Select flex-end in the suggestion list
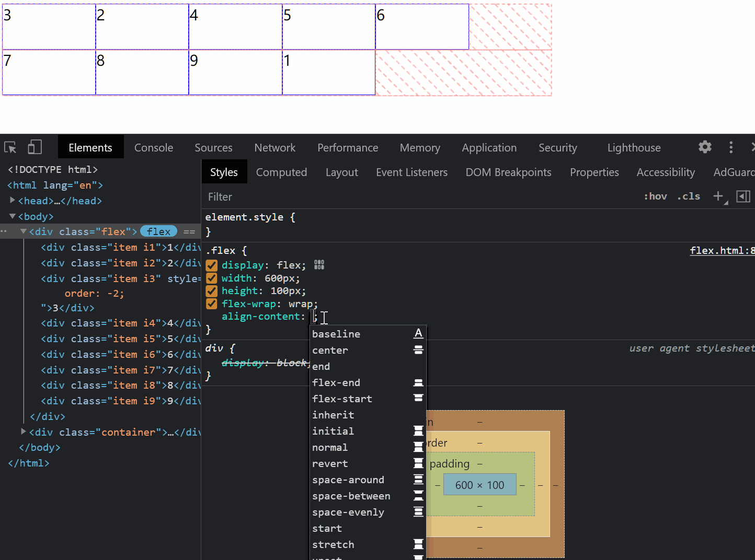Image resolution: width=755 pixels, height=560 pixels. pos(368,382)
